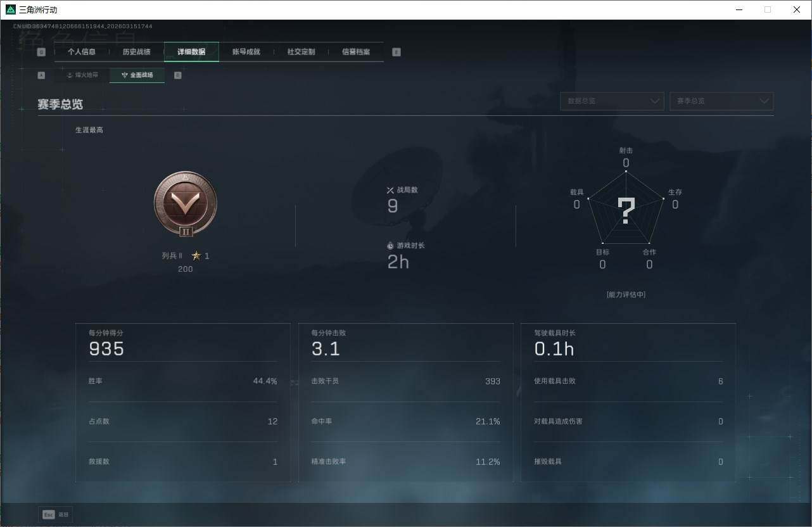Image resolution: width=812 pixels, height=527 pixels.
Task: Click the A previous-mode key hint
Action: [x=42, y=75]
